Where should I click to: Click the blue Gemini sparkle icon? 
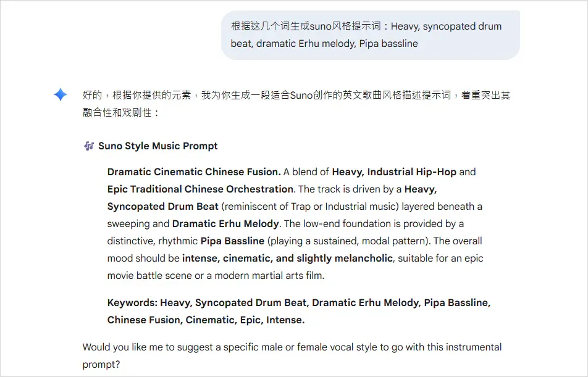[x=61, y=94]
